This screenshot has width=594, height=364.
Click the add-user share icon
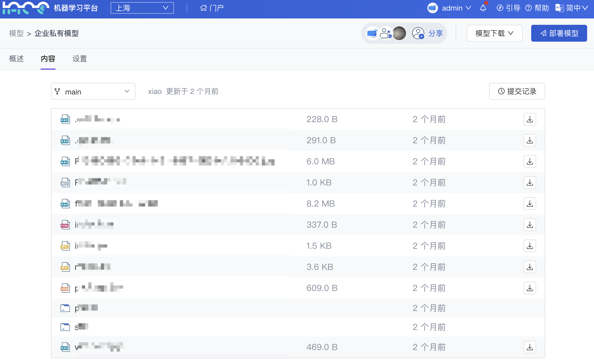(x=418, y=33)
